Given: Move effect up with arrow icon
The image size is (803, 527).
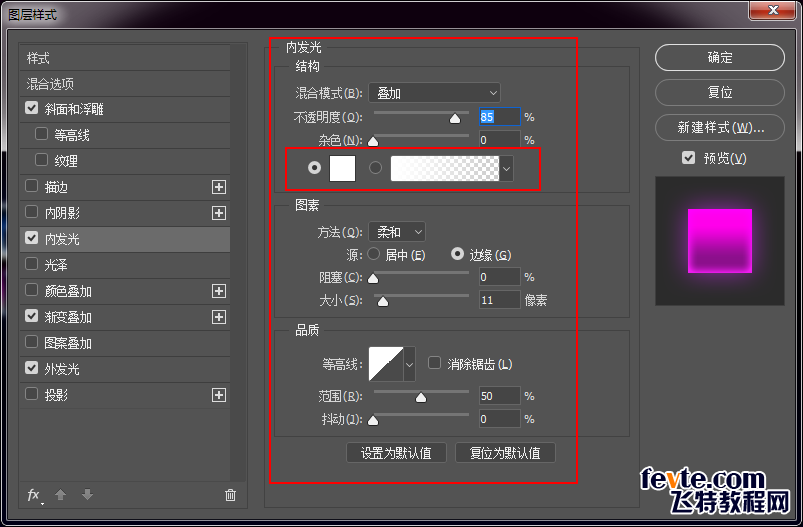Looking at the screenshot, I should [x=60, y=495].
